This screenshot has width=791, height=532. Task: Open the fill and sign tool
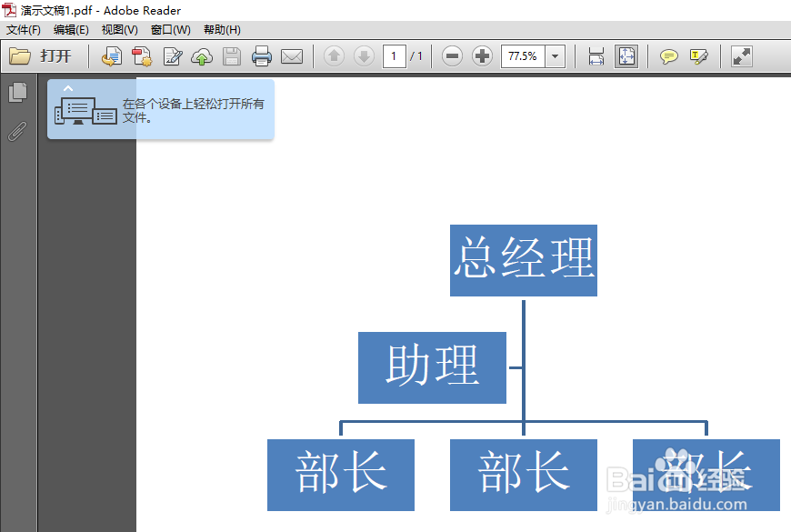point(173,56)
